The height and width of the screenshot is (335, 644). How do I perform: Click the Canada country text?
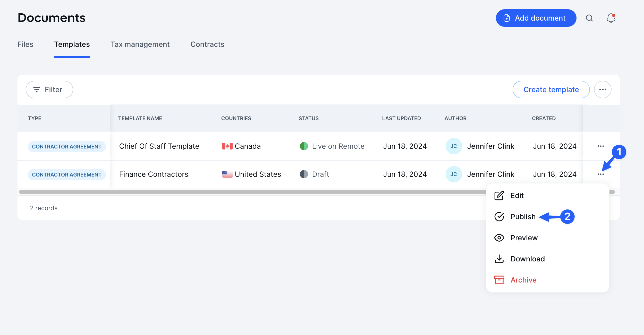[248, 146]
